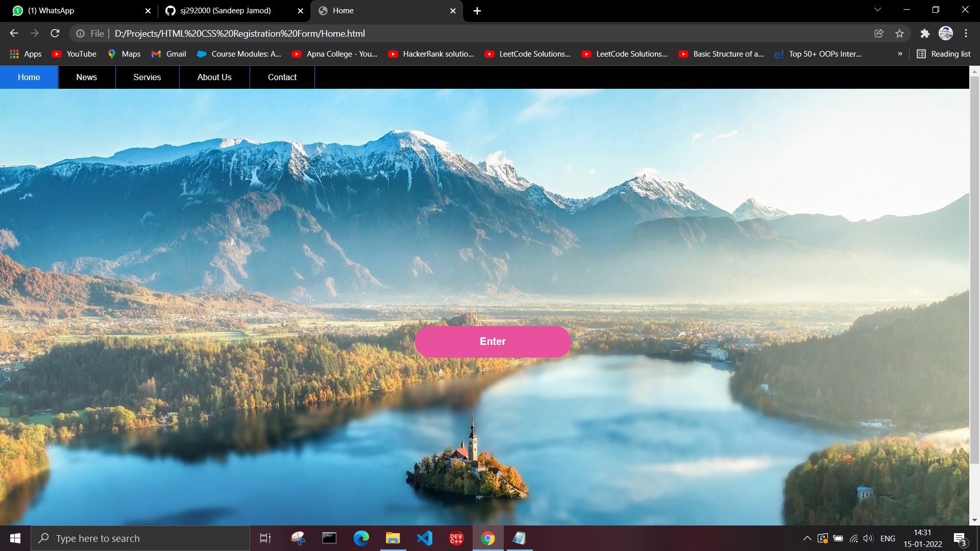Open the Gmail bookmark
The height and width of the screenshot is (551, 980).
169,54
